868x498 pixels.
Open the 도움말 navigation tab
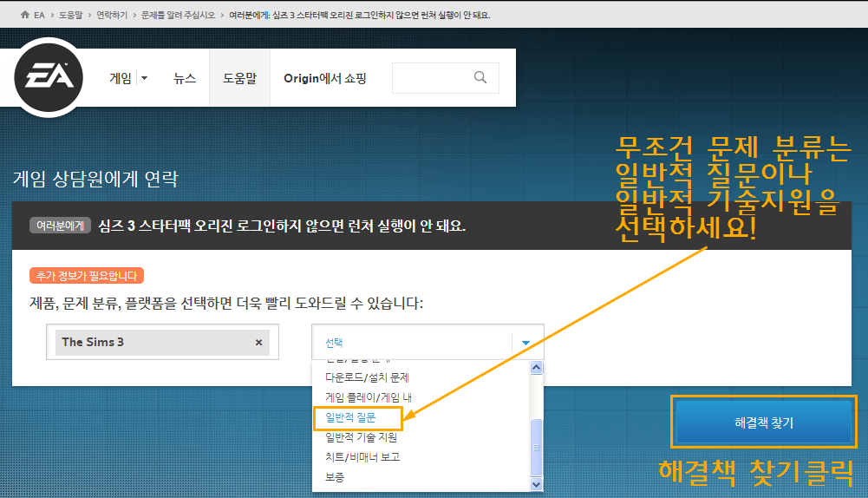(x=239, y=78)
